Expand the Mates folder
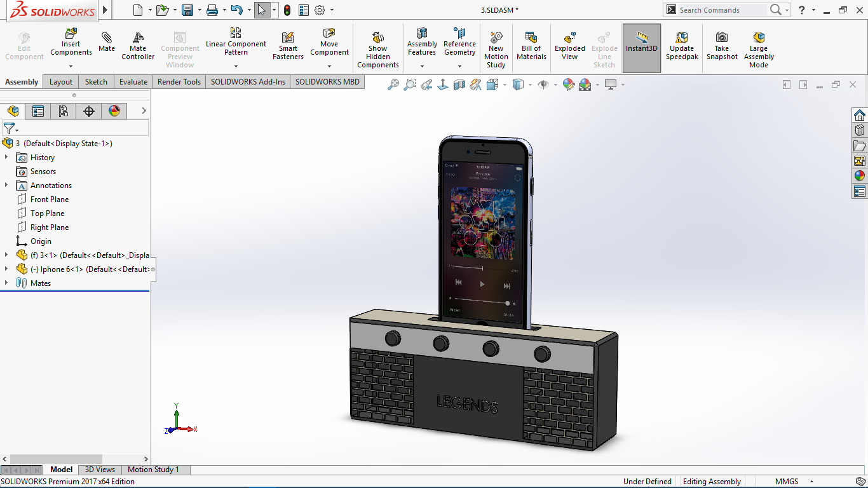Viewport: 868px width, 488px height. 6,283
